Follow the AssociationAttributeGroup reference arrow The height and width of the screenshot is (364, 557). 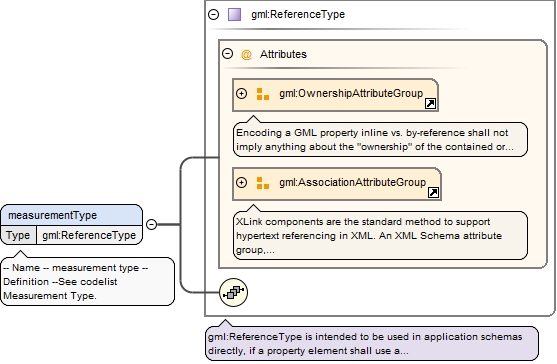[433, 192]
